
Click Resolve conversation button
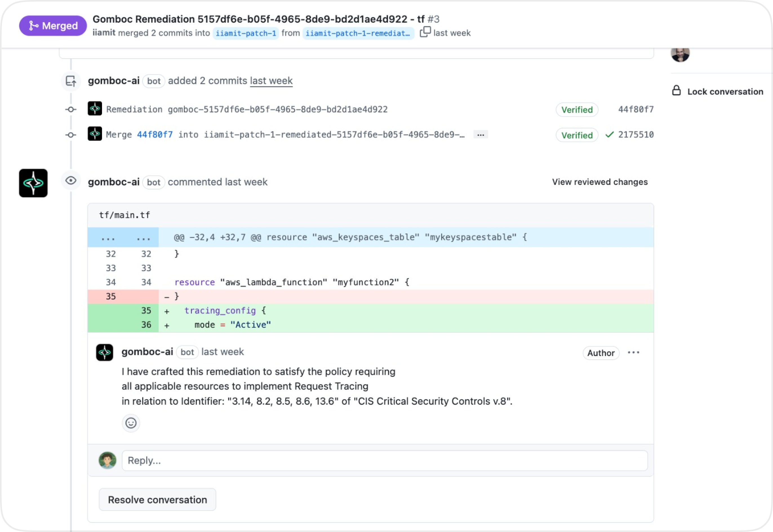click(157, 500)
